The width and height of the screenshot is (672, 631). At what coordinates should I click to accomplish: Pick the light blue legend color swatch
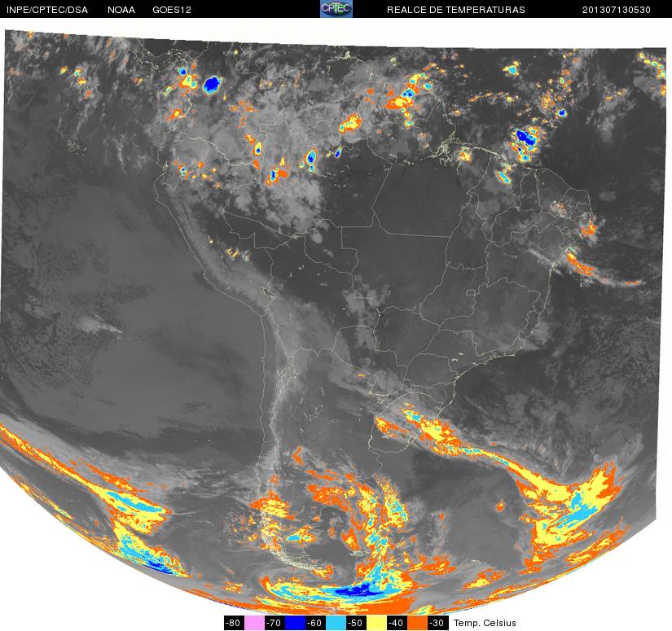[336, 623]
